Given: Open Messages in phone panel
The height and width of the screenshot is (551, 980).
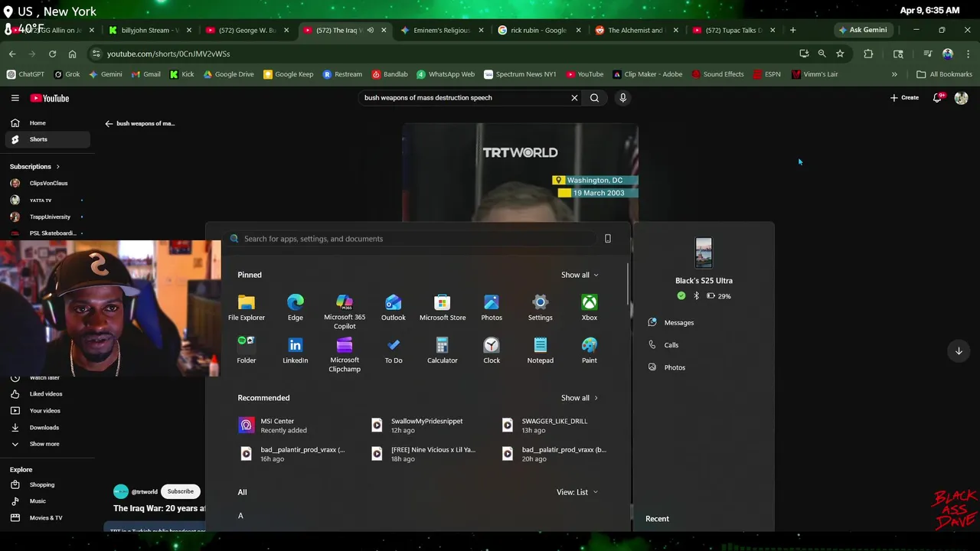Looking at the screenshot, I should click(x=671, y=323).
